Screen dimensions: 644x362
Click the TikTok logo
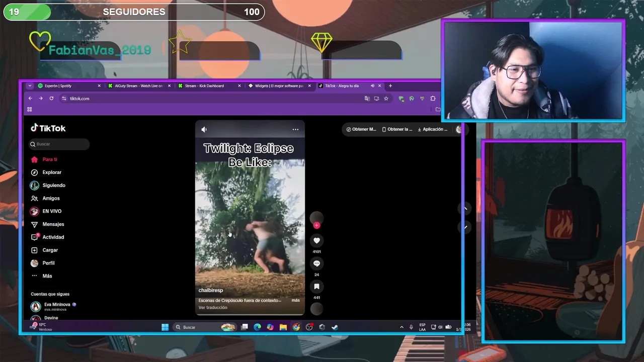pyautogui.click(x=48, y=128)
